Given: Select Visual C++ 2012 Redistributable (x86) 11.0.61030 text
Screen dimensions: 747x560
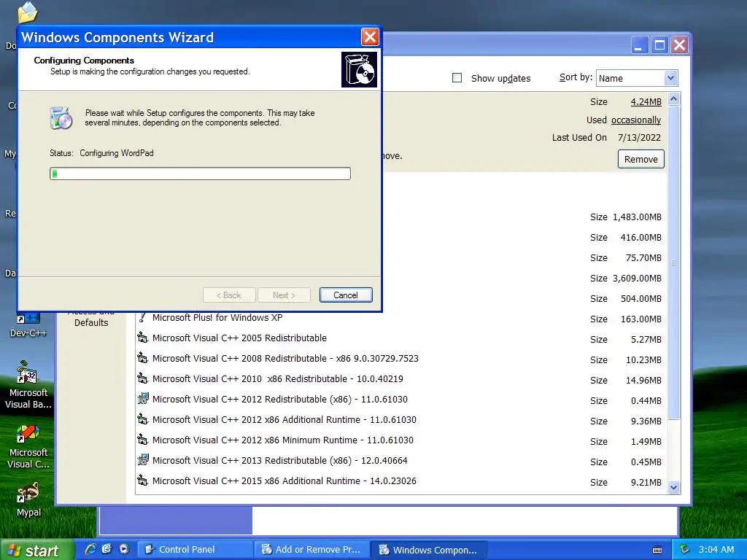Looking at the screenshot, I should tap(280, 400).
